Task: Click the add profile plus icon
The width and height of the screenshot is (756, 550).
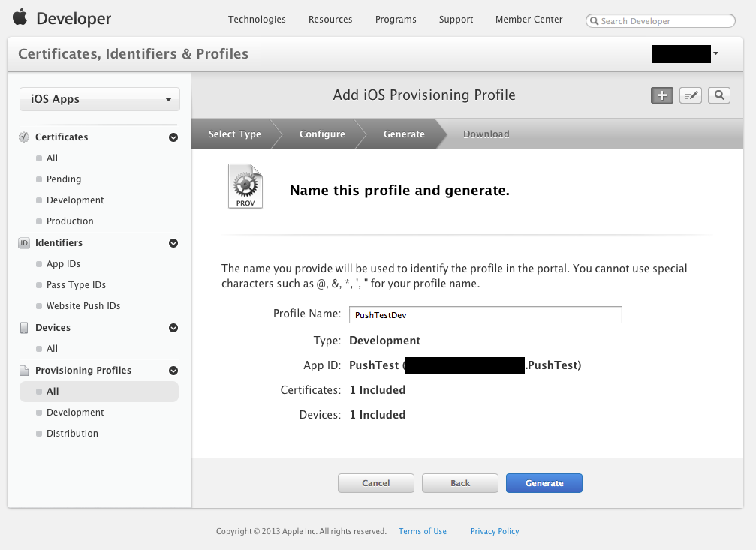Action: [662, 95]
